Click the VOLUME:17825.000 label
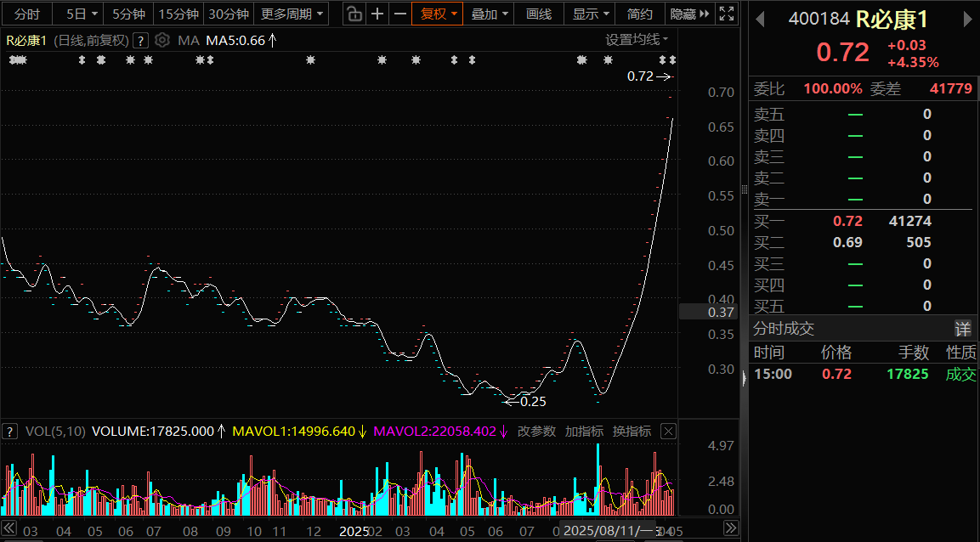980x542 pixels. (x=152, y=432)
